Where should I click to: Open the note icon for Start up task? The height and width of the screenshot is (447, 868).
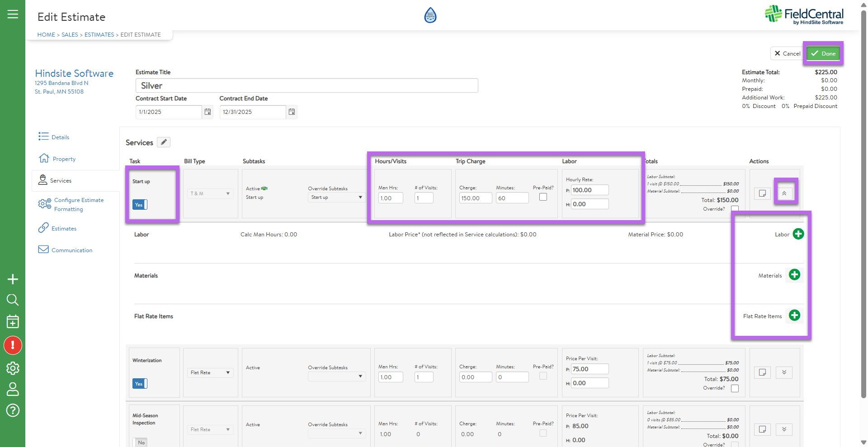pyautogui.click(x=762, y=193)
